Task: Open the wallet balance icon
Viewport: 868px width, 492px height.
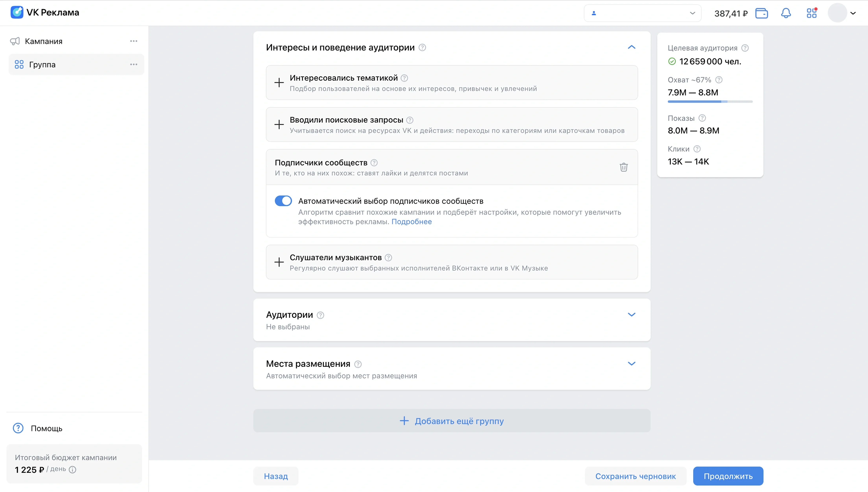Action: [x=761, y=13]
